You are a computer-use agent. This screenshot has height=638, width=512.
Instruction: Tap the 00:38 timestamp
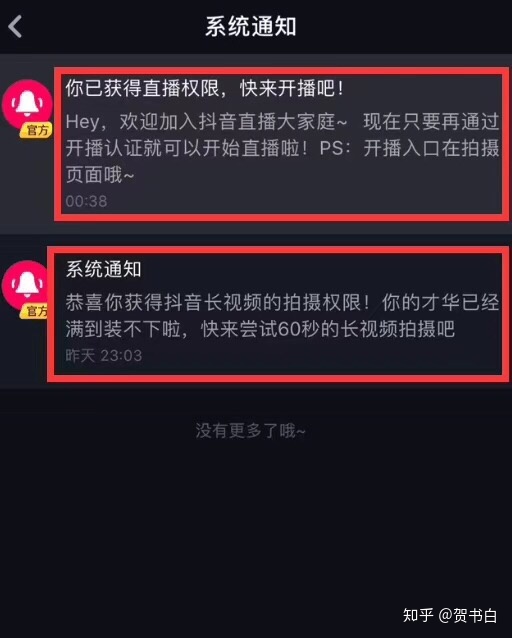(86, 201)
